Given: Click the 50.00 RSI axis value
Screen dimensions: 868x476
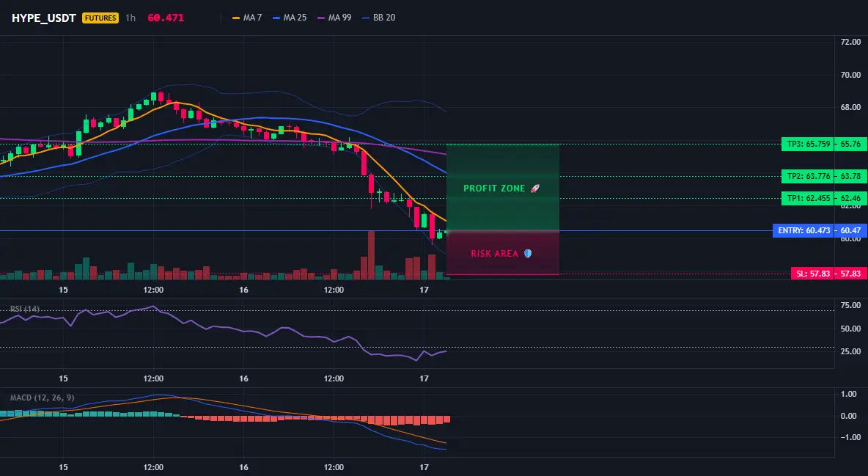Looking at the screenshot, I should [x=851, y=329].
